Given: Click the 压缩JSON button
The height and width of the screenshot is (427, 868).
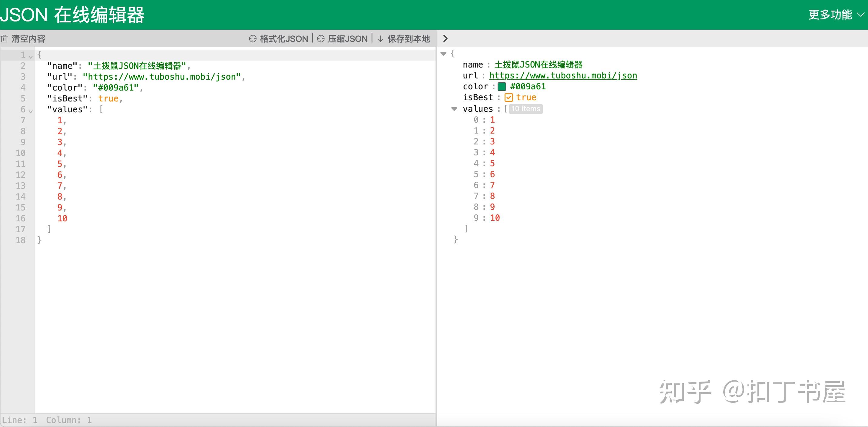Looking at the screenshot, I should pos(347,39).
